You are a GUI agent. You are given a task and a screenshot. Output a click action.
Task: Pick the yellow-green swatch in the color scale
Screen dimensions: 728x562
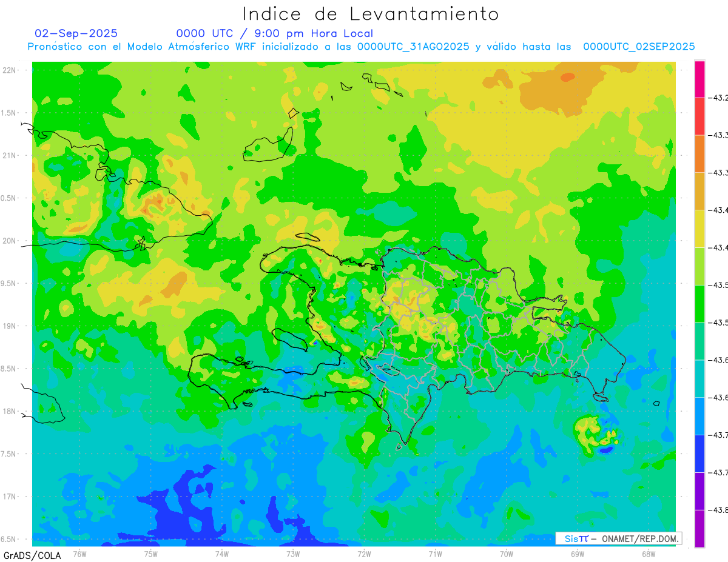click(x=699, y=266)
